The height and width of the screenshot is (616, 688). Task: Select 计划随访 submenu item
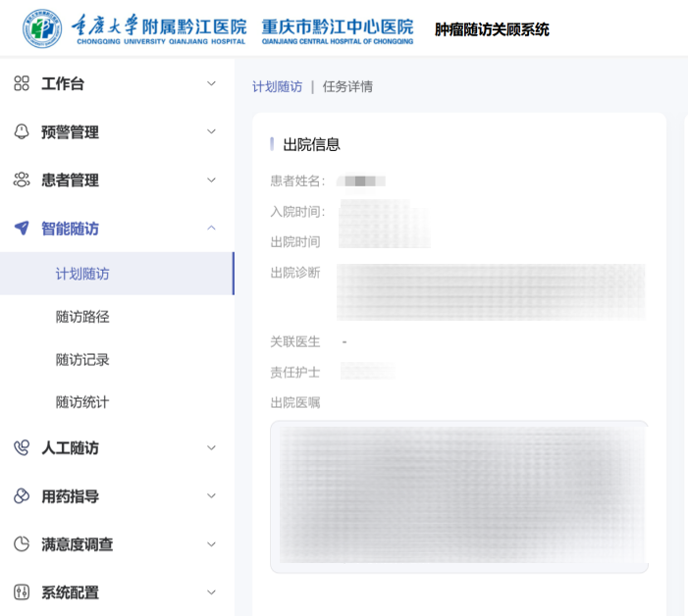tap(117, 274)
